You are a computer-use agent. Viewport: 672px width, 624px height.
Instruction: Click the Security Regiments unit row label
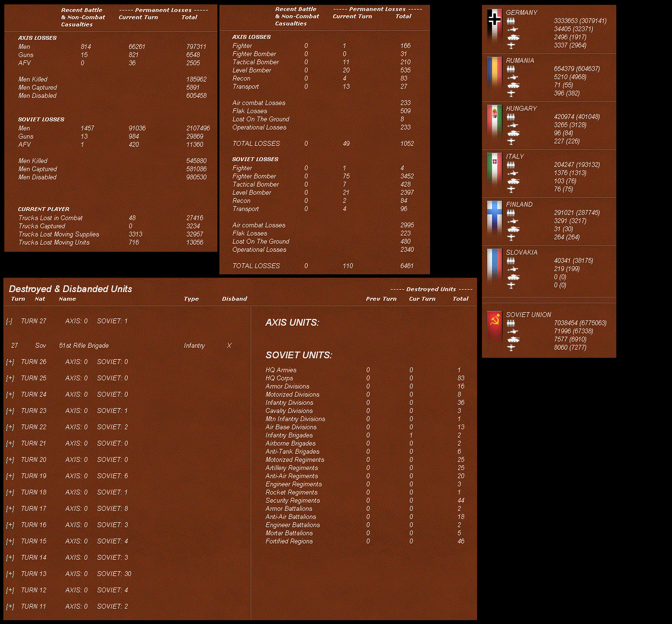(293, 501)
